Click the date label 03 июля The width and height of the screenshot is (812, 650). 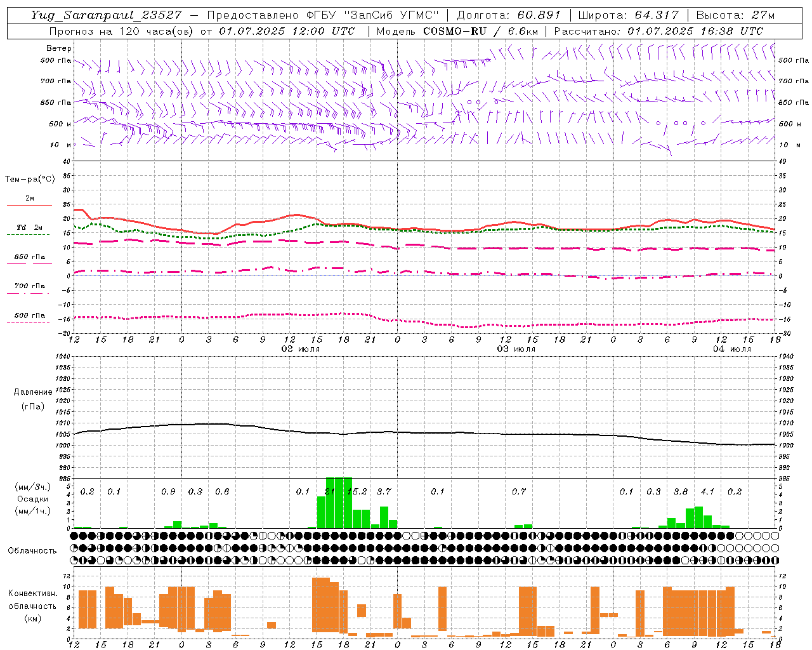(516, 349)
